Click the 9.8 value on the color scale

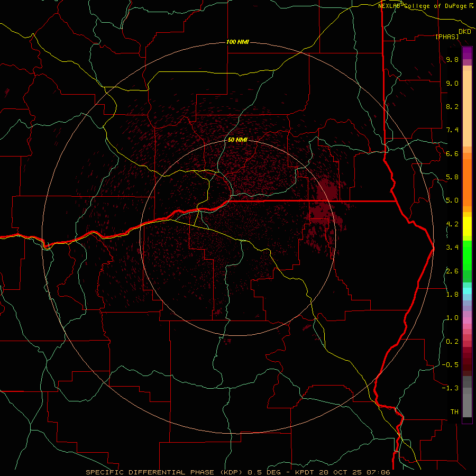452,59
